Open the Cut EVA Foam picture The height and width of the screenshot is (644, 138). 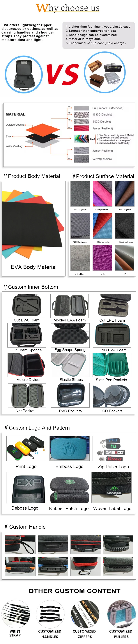coord(27,306)
